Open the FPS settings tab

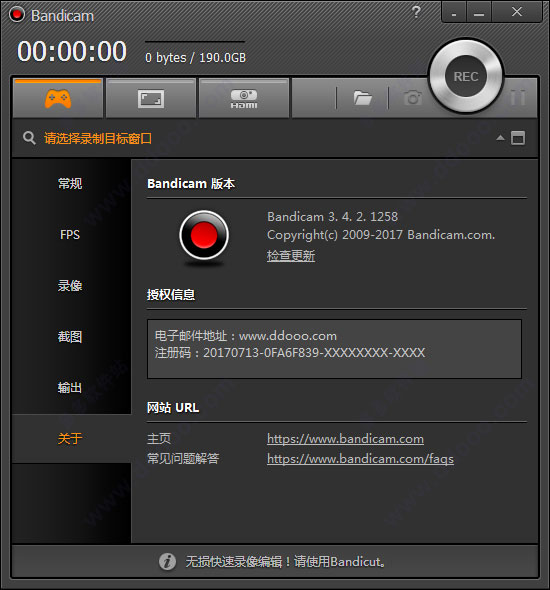coord(70,235)
